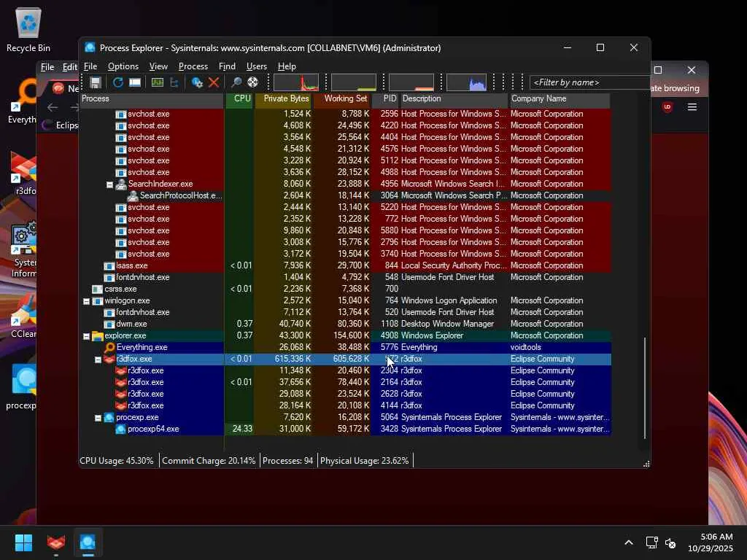Screen dimensions: 747x560
Task: Collapse the SearchIndexer.exe tree node
Action: (109, 184)
